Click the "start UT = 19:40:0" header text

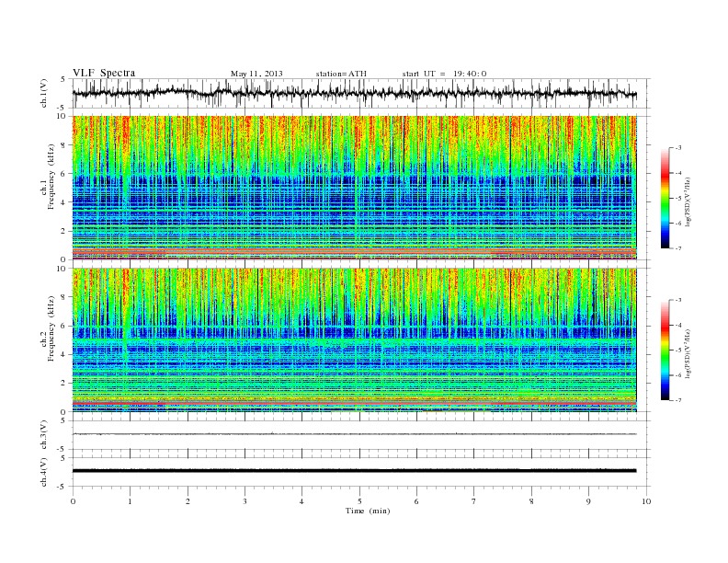(444, 74)
